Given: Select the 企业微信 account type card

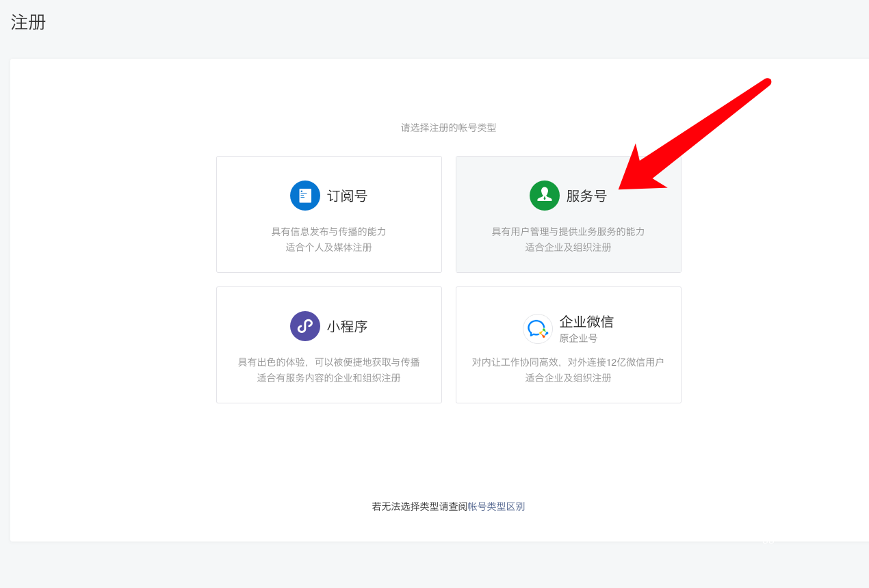Looking at the screenshot, I should point(568,344).
